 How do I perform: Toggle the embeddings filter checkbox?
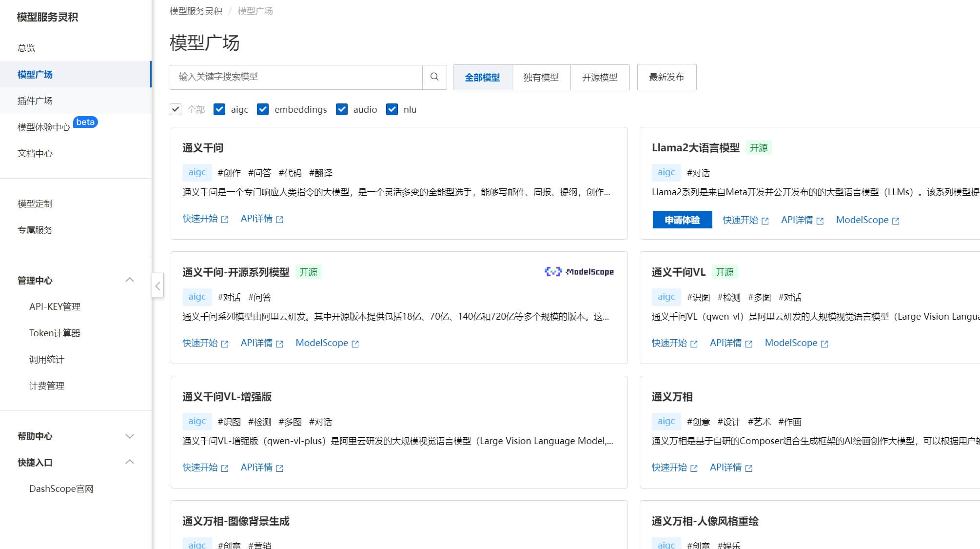tap(263, 109)
